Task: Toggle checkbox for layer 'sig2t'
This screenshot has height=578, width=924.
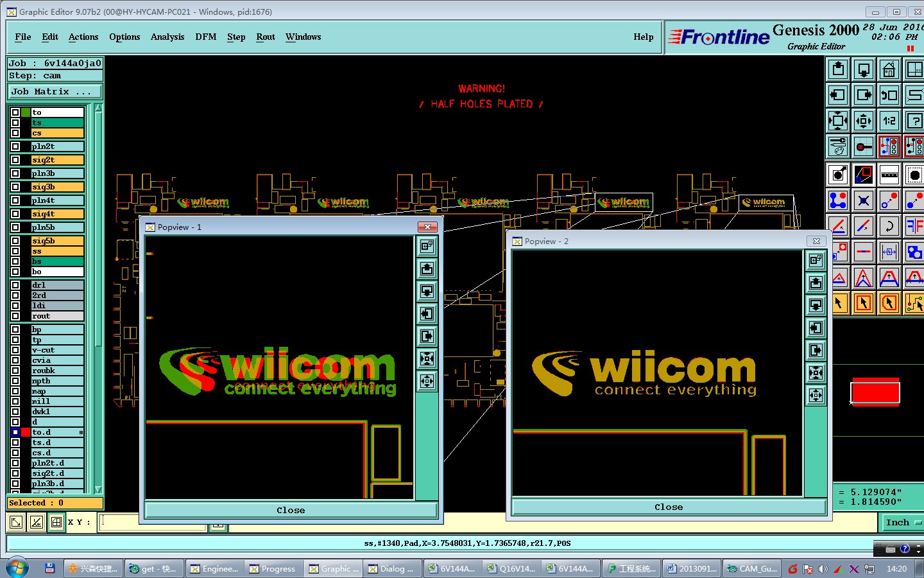Action: point(15,160)
